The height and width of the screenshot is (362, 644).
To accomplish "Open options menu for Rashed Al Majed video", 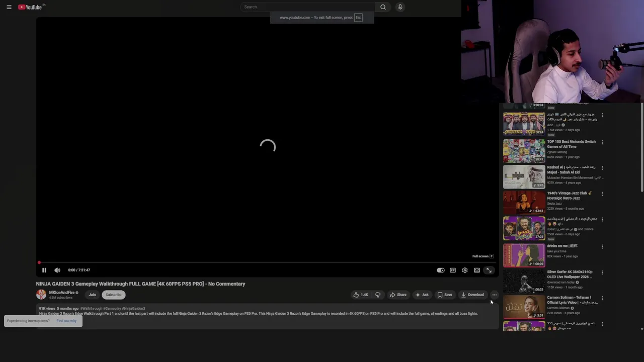I will coord(602,168).
